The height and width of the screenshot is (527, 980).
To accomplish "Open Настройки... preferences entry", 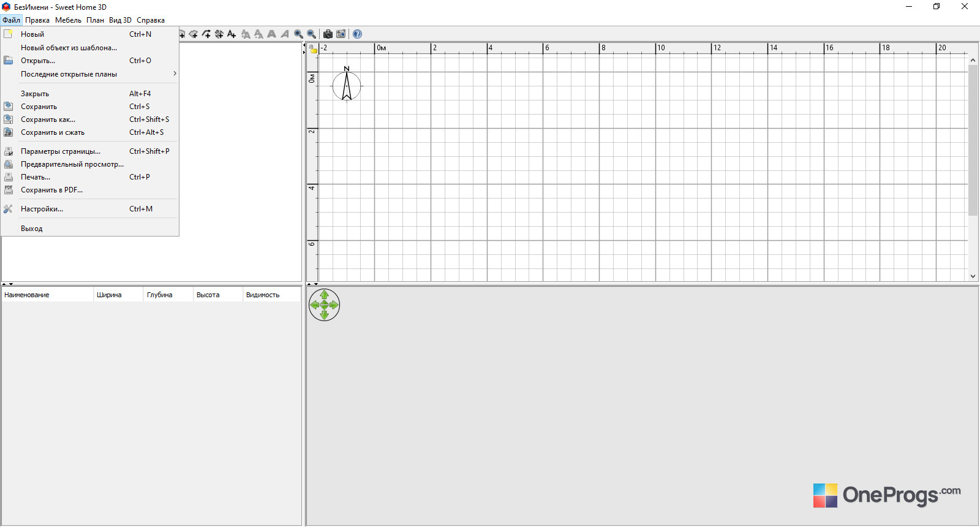I will [x=90, y=209].
